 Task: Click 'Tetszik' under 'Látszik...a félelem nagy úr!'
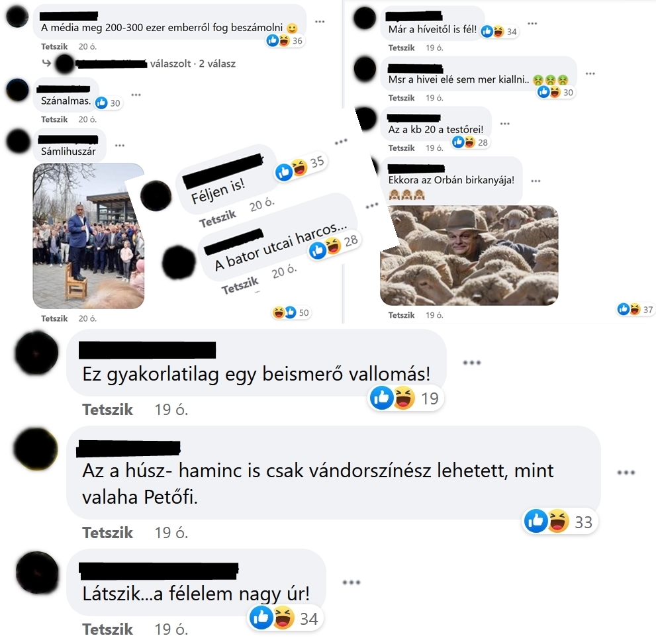click(x=107, y=629)
